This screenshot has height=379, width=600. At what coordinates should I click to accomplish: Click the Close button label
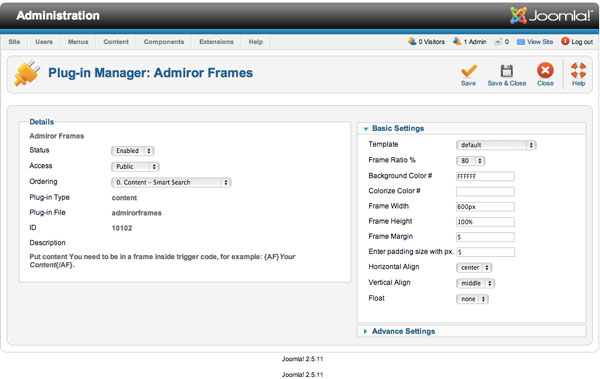545,83
